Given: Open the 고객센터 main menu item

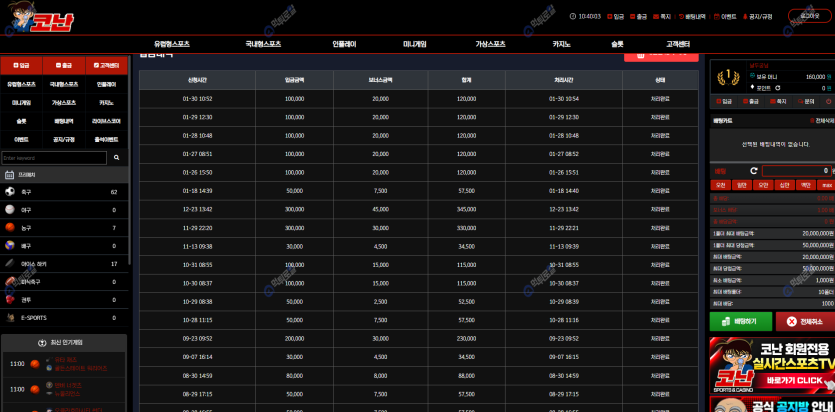Looking at the screenshot, I should coord(678,44).
